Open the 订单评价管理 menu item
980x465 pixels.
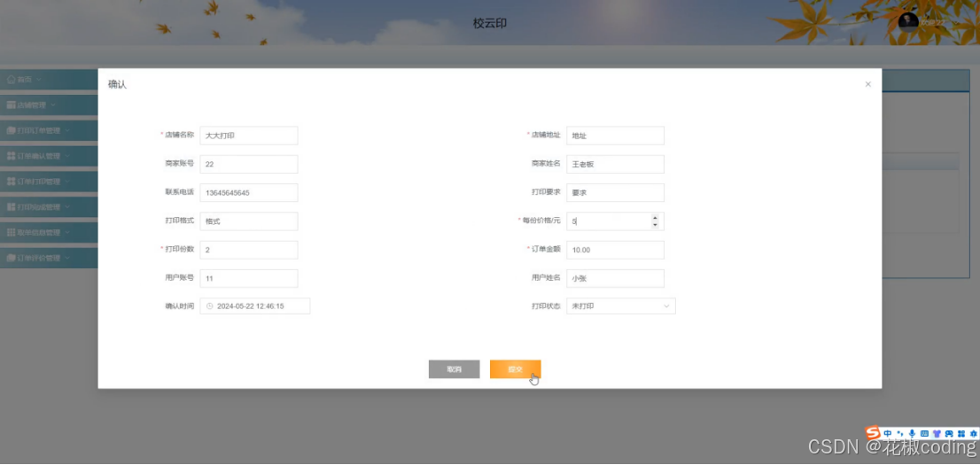(x=49, y=258)
